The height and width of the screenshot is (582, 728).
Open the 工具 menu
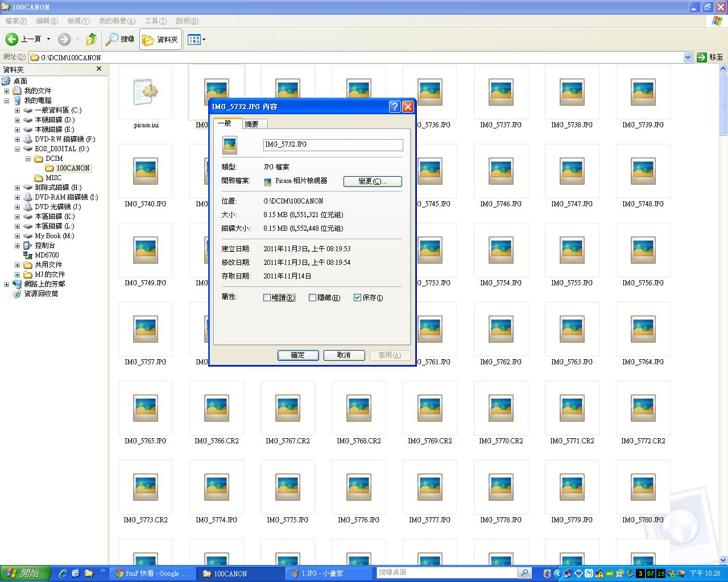click(x=156, y=21)
